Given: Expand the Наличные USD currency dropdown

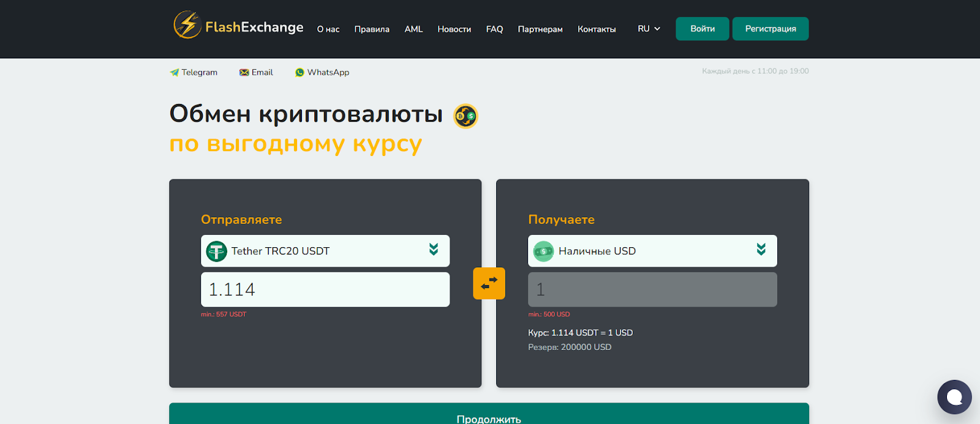Looking at the screenshot, I should (652, 251).
